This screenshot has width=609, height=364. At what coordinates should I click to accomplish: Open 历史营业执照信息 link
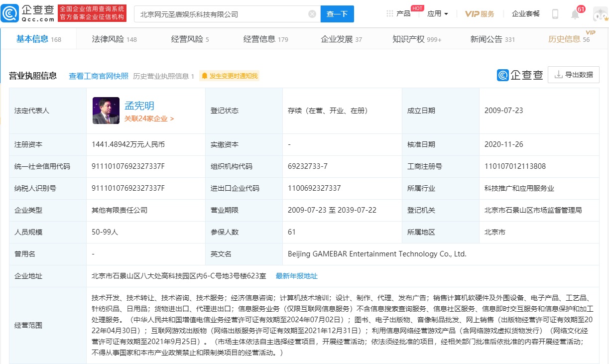pos(160,76)
